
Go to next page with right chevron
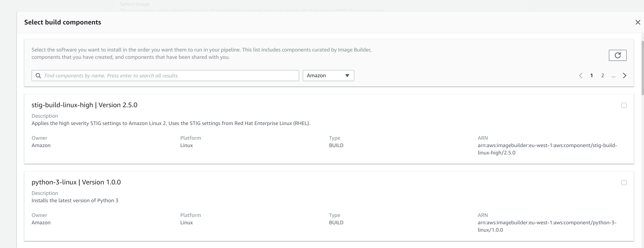coord(625,76)
